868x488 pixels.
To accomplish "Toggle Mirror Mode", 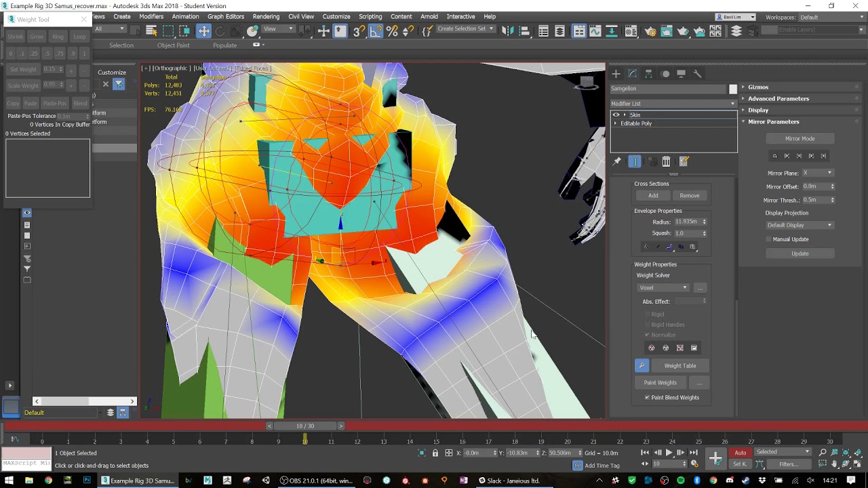I will (800, 138).
